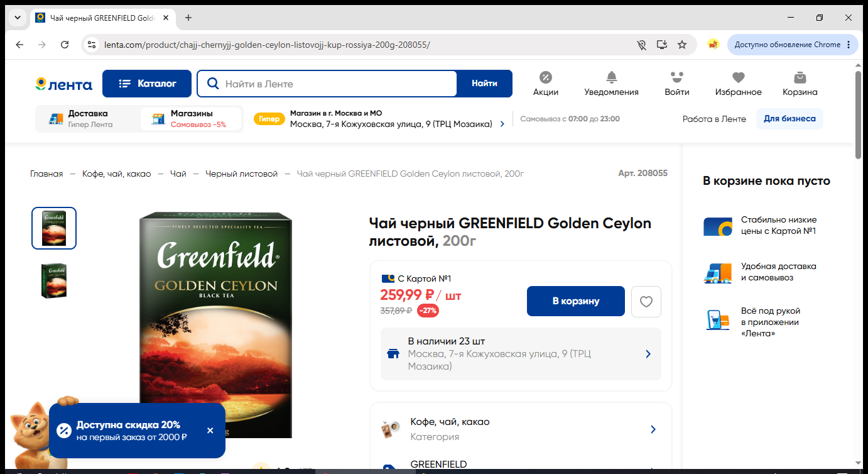Click the store icon in availability box

(x=393, y=354)
